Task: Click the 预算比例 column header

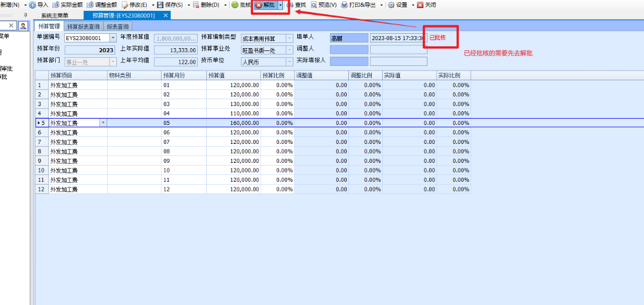Action: click(x=278, y=76)
